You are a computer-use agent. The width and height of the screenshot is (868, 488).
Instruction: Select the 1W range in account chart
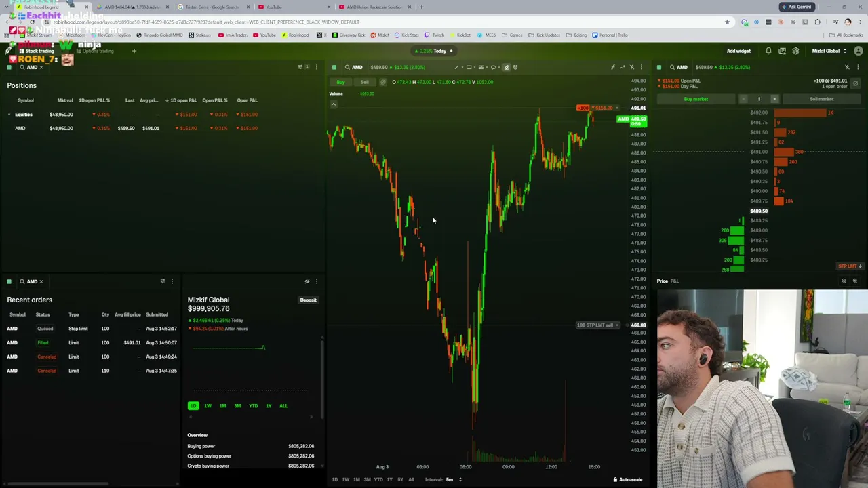208,406
